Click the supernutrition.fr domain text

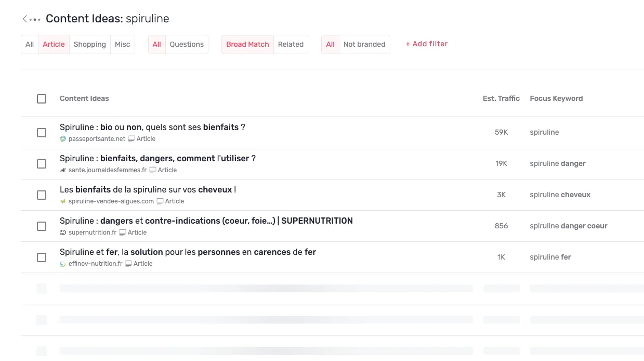point(93,233)
